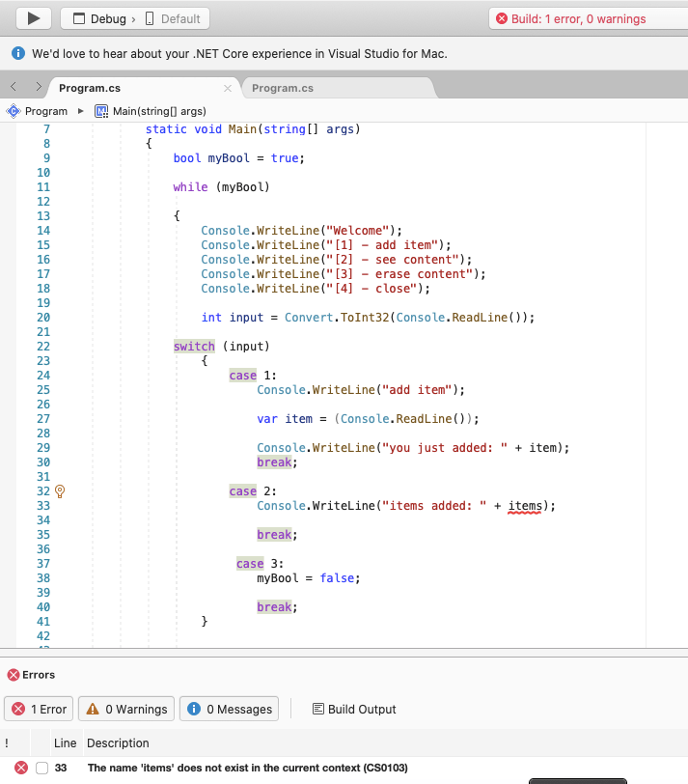
Task: Check the checkbox for the line 33 error
Action: pos(41,768)
